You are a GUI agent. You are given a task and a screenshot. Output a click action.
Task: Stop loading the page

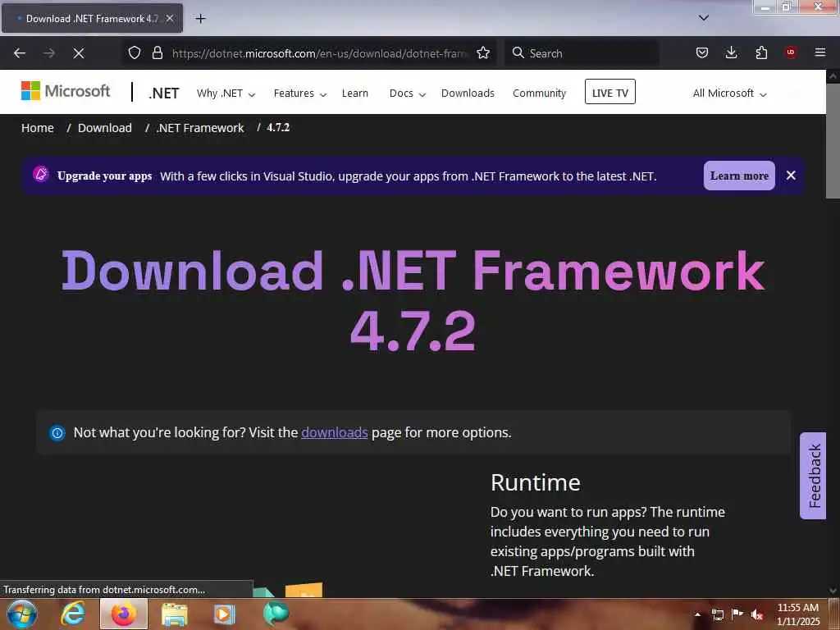[79, 53]
